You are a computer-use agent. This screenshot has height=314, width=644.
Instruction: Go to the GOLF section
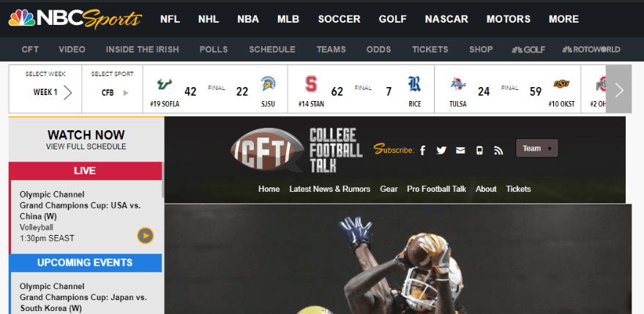[x=393, y=19]
